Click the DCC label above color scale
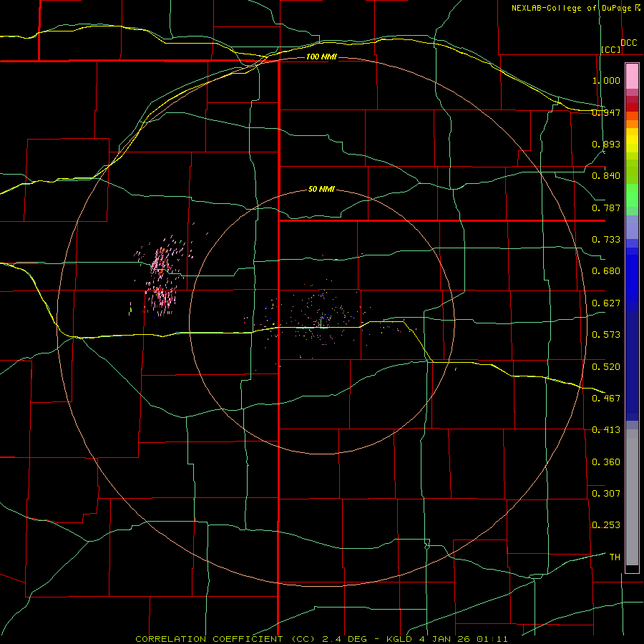Image resolution: width=644 pixels, height=644 pixels. [629, 43]
